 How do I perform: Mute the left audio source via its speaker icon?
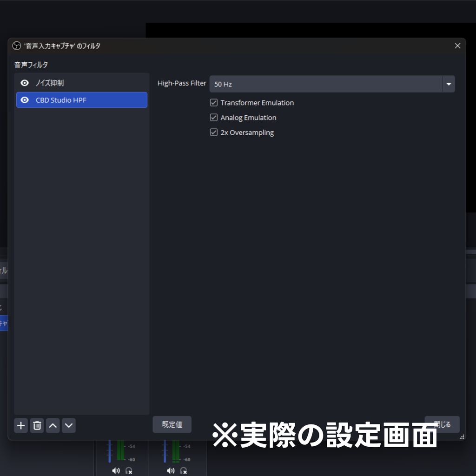coord(116,470)
